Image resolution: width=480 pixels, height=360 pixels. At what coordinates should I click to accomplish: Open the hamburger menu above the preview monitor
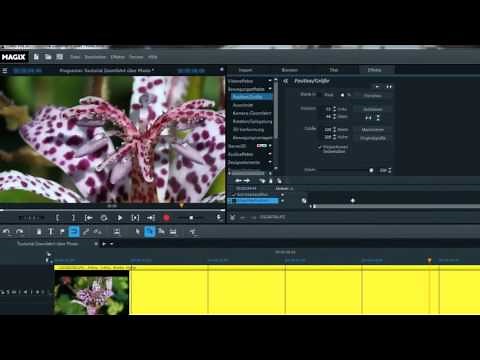coord(5,71)
